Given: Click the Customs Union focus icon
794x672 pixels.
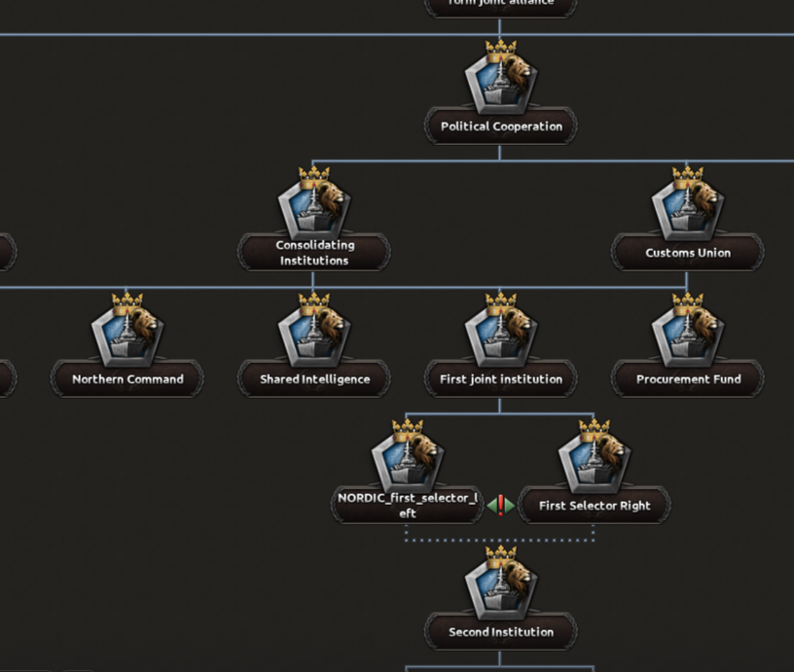Looking at the screenshot, I should [688, 204].
